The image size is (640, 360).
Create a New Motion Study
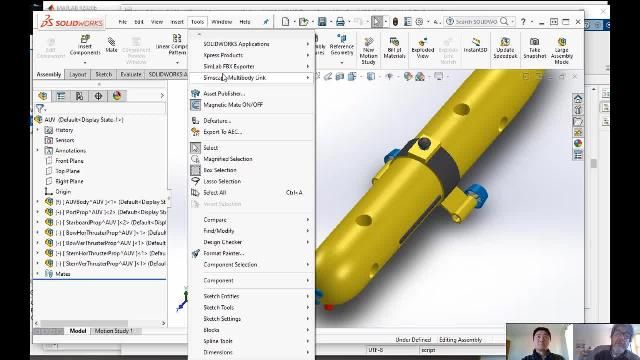click(x=368, y=50)
